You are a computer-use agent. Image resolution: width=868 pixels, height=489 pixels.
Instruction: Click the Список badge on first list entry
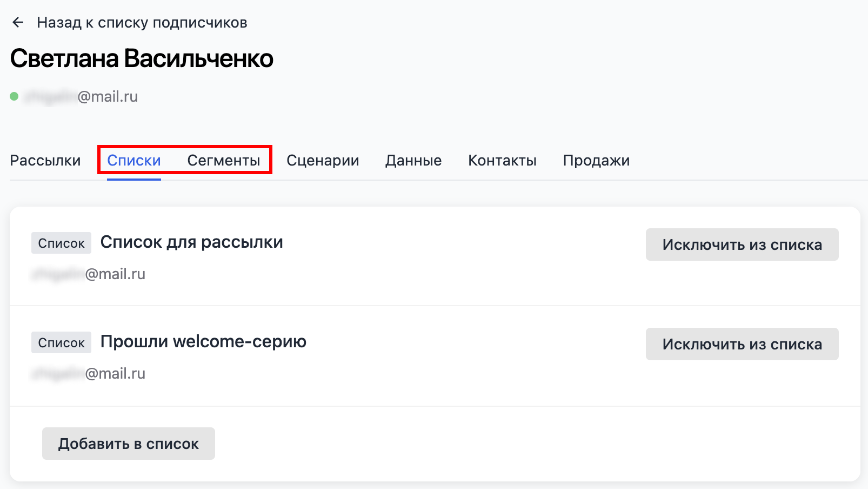coord(61,243)
